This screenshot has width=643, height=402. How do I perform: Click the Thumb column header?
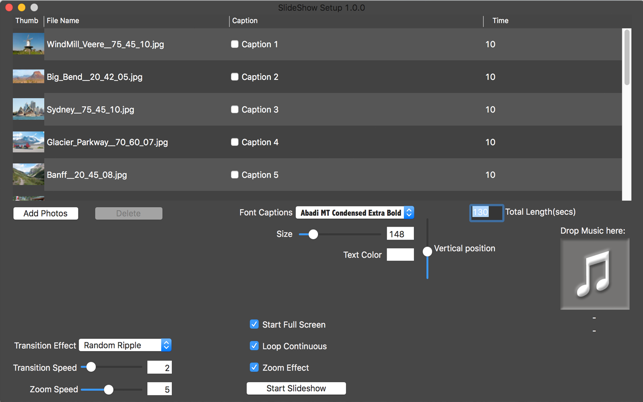[x=27, y=21]
